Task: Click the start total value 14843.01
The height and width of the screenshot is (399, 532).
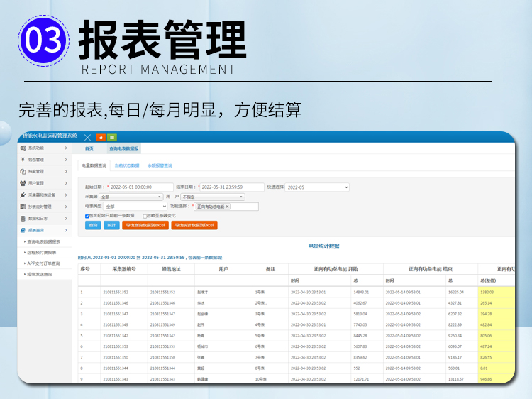Action: pyautogui.click(x=361, y=292)
